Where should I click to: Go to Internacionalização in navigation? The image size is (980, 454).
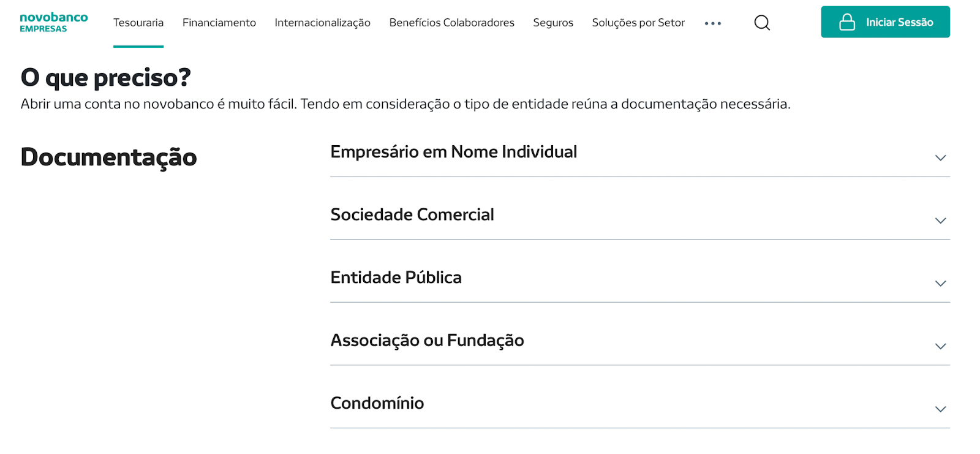click(x=322, y=23)
